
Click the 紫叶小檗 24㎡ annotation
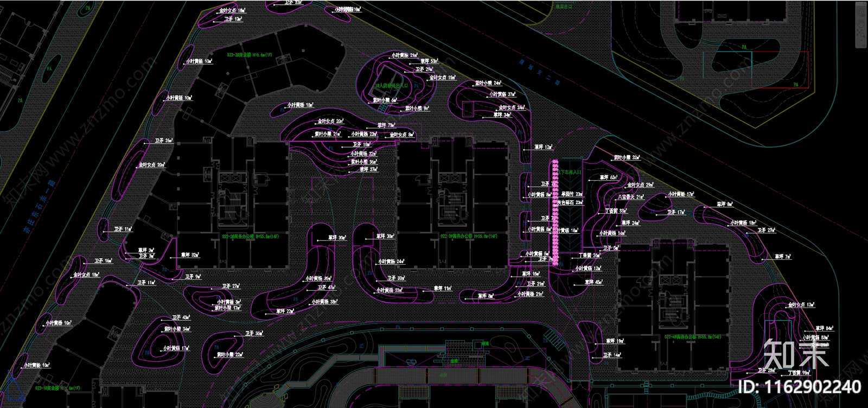click(x=489, y=84)
